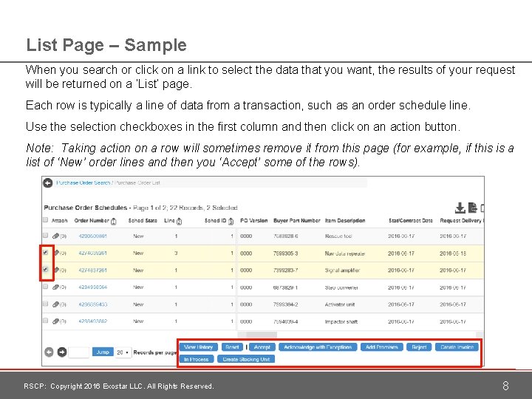Click the 'Rescue tool' item description
The image size is (532, 399).
tap(338, 236)
